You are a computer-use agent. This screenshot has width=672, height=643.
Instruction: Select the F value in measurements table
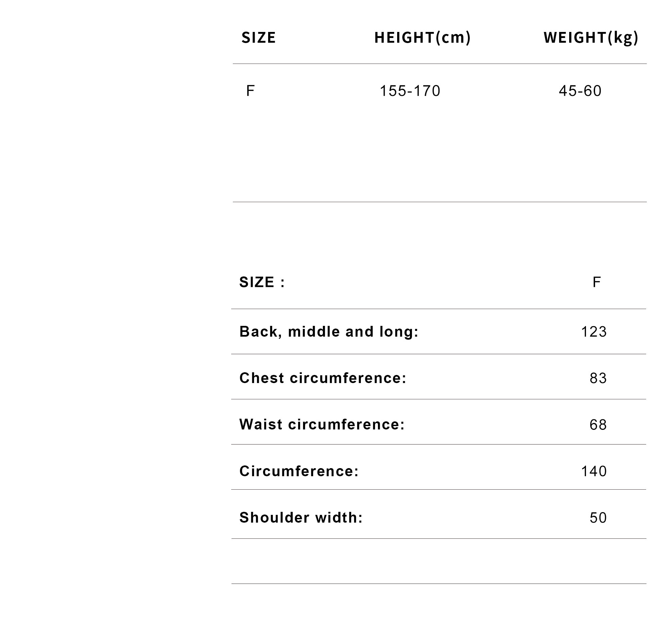pyautogui.click(x=596, y=282)
